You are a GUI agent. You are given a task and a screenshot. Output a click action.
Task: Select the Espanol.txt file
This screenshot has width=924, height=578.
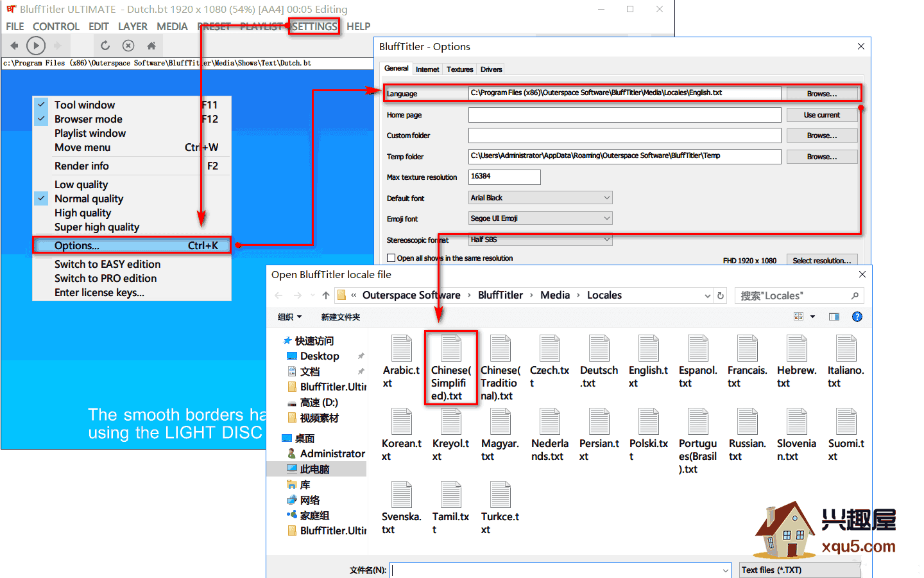coord(697,362)
